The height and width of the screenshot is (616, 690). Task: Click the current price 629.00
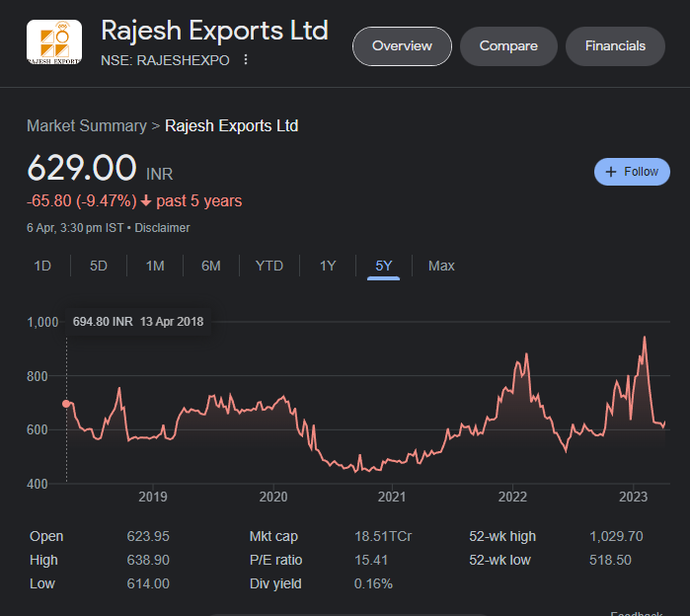click(82, 168)
